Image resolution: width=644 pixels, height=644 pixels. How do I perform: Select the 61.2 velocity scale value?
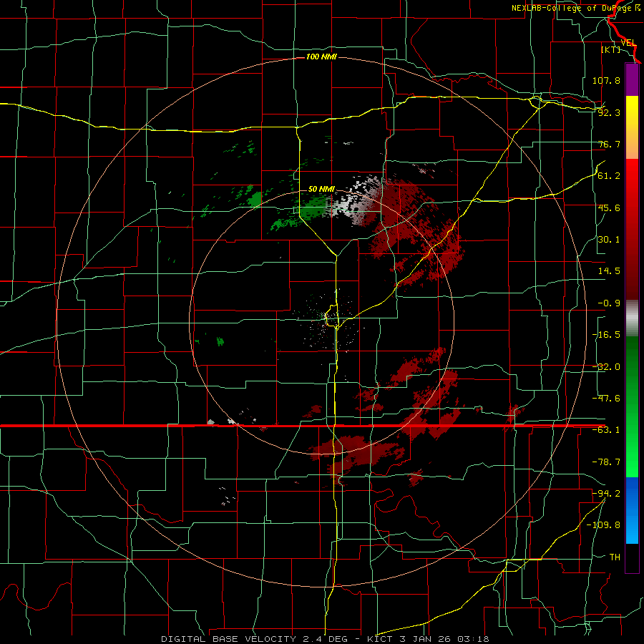click(609, 176)
